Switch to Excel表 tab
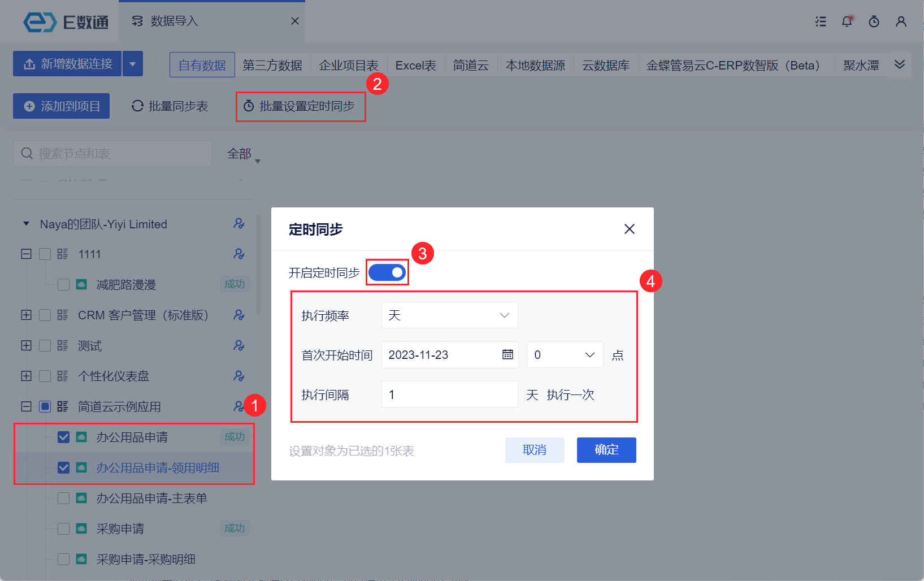This screenshot has height=581, width=924. pyautogui.click(x=416, y=65)
